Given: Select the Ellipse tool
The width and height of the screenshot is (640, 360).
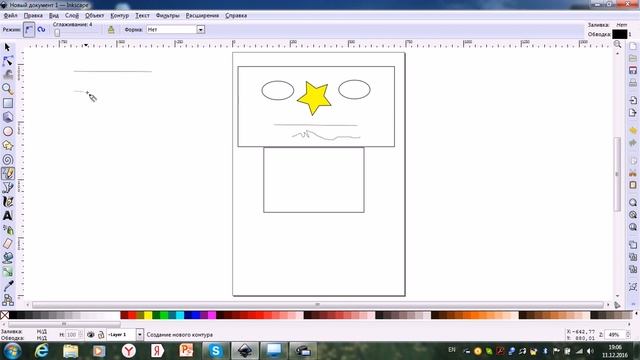Looking at the screenshot, I should pos(7,131).
